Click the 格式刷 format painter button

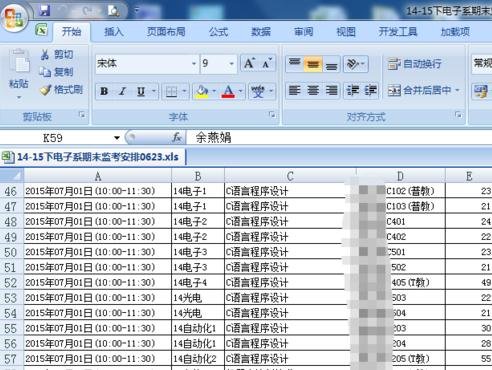[61, 89]
